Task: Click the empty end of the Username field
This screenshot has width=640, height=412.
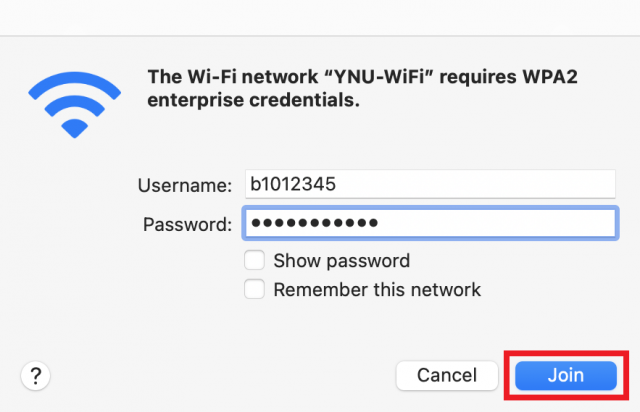Action: (476, 184)
